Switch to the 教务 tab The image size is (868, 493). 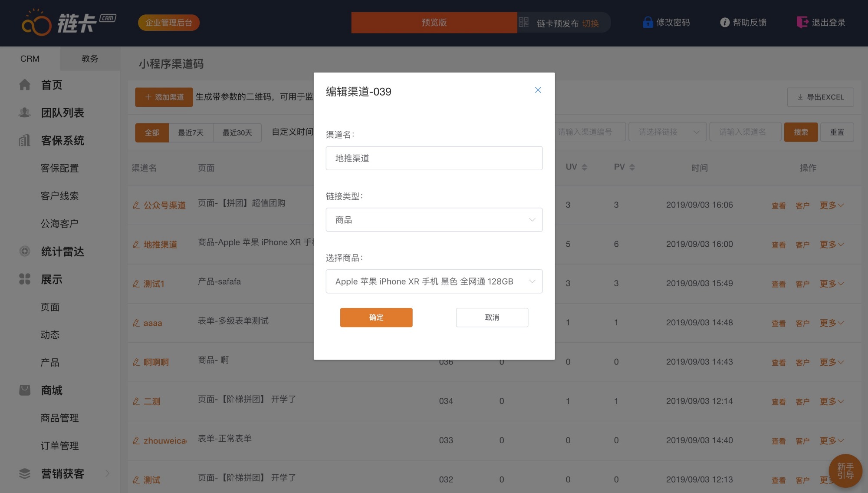[90, 59]
